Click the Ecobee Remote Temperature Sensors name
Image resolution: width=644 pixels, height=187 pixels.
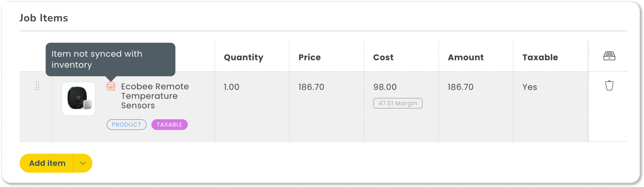click(x=155, y=96)
